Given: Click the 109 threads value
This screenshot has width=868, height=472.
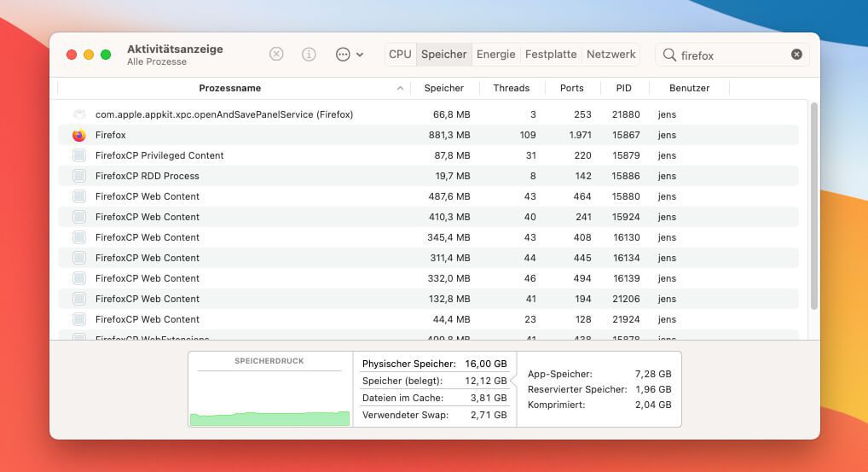Looking at the screenshot, I should (528, 135).
